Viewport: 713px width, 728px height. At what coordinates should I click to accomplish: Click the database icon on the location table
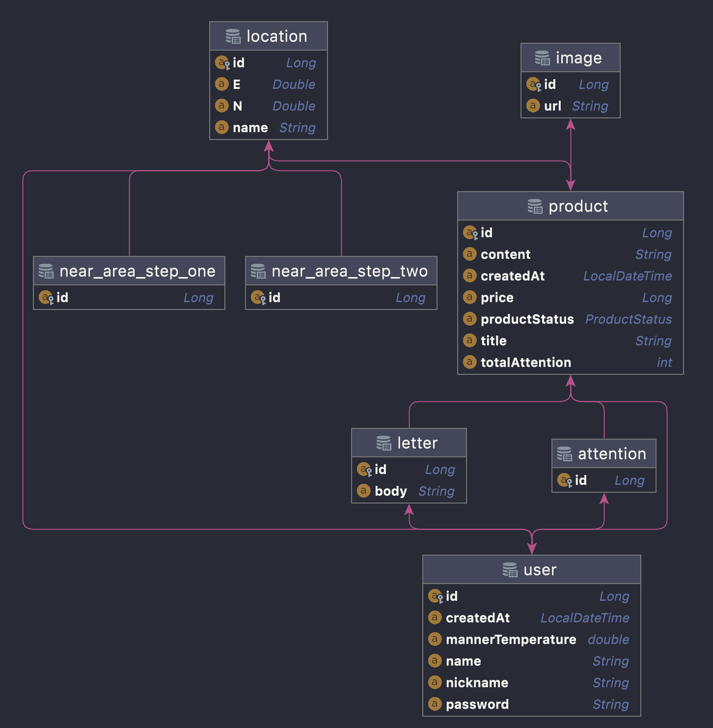pos(233,35)
